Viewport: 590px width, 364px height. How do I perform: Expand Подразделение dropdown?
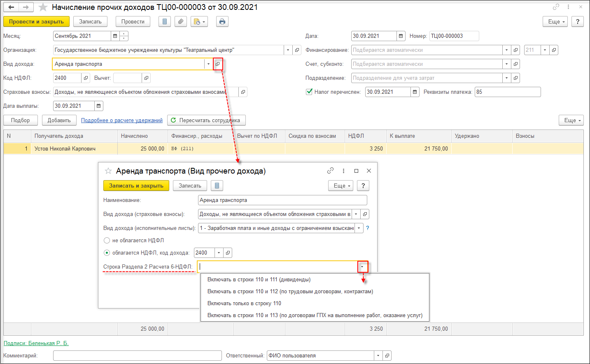(x=506, y=78)
